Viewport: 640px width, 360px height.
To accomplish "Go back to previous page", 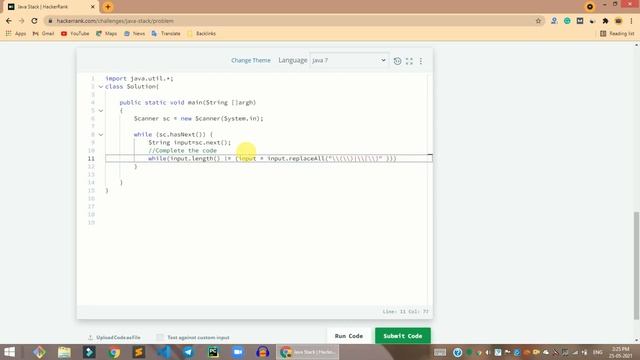I will pos(9,21).
